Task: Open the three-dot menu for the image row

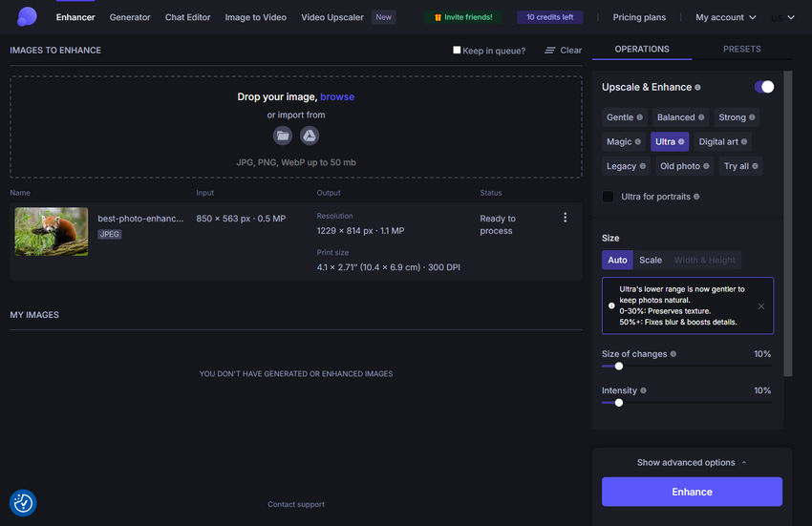Action: click(x=565, y=218)
